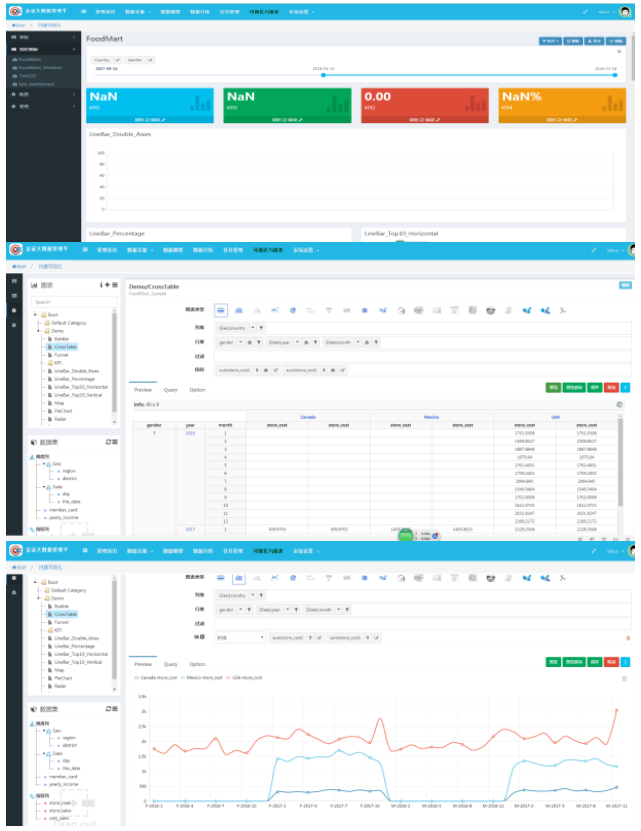Select PieChart in tree beside cross table
Image resolution: width=641 pixels, height=831 pixels.
(x=63, y=411)
